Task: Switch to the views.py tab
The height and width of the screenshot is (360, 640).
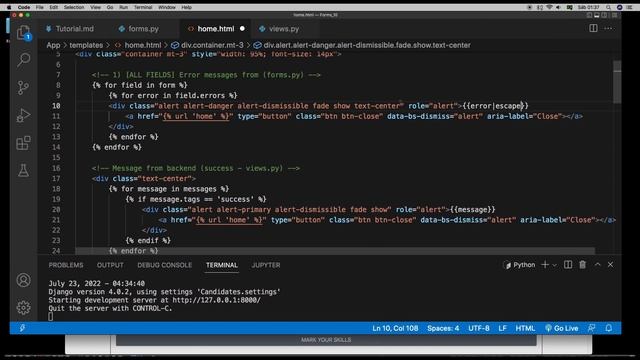Action: tap(279, 29)
